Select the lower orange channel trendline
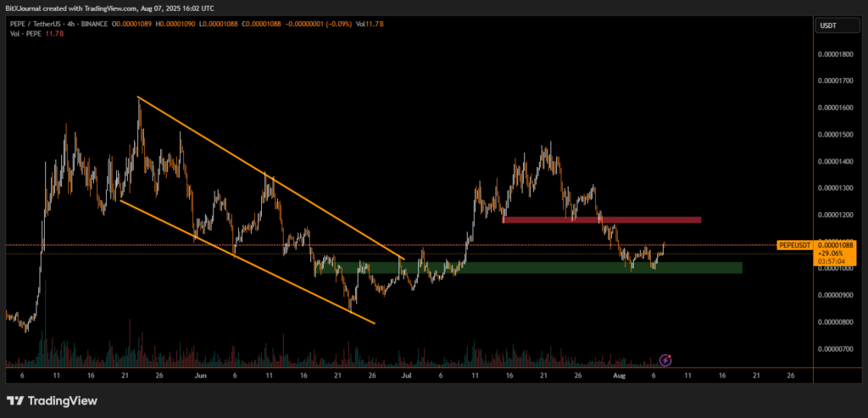The height and width of the screenshot is (418, 868). point(246,261)
